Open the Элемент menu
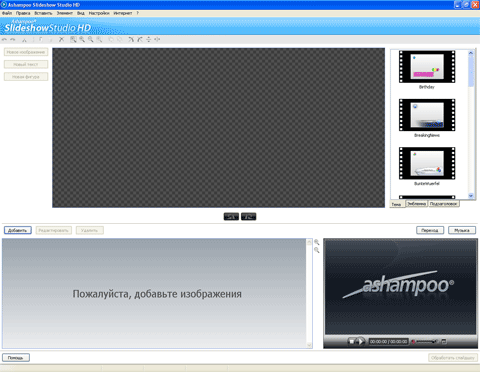The image size is (480, 372). coord(65,13)
